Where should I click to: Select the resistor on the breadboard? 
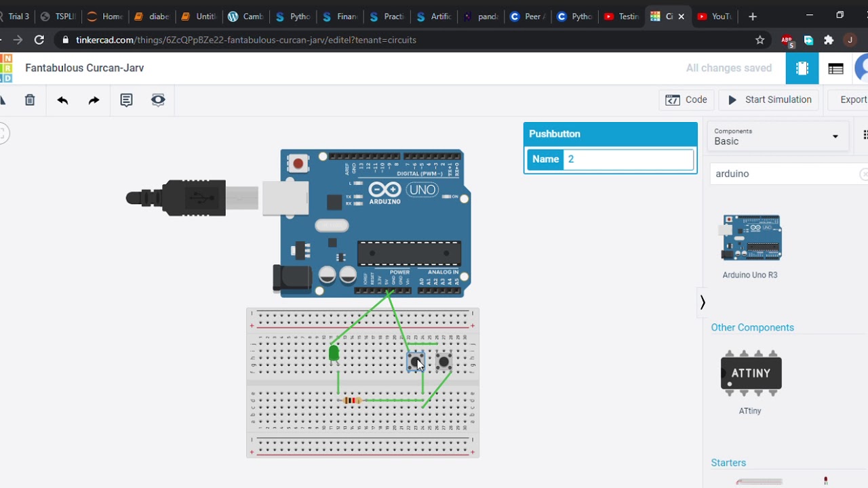(x=352, y=401)
